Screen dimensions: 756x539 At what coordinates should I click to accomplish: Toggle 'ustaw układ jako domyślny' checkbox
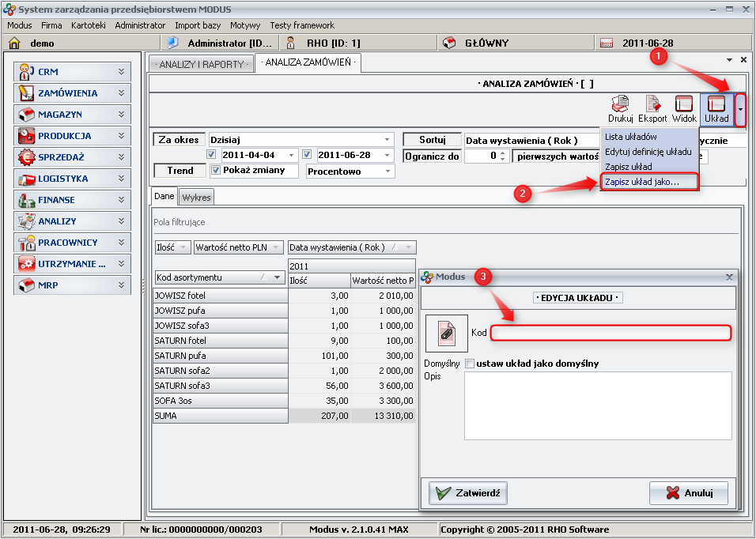point(470,364)
